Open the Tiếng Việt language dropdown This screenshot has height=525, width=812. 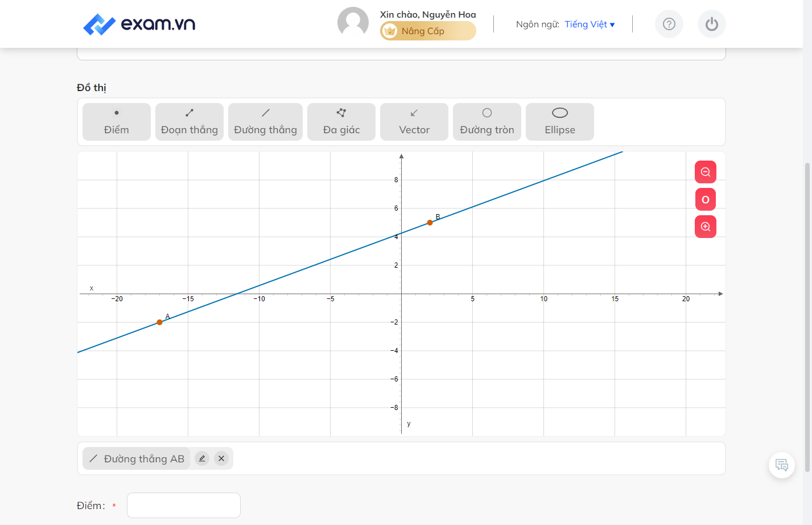click(590, 24)
